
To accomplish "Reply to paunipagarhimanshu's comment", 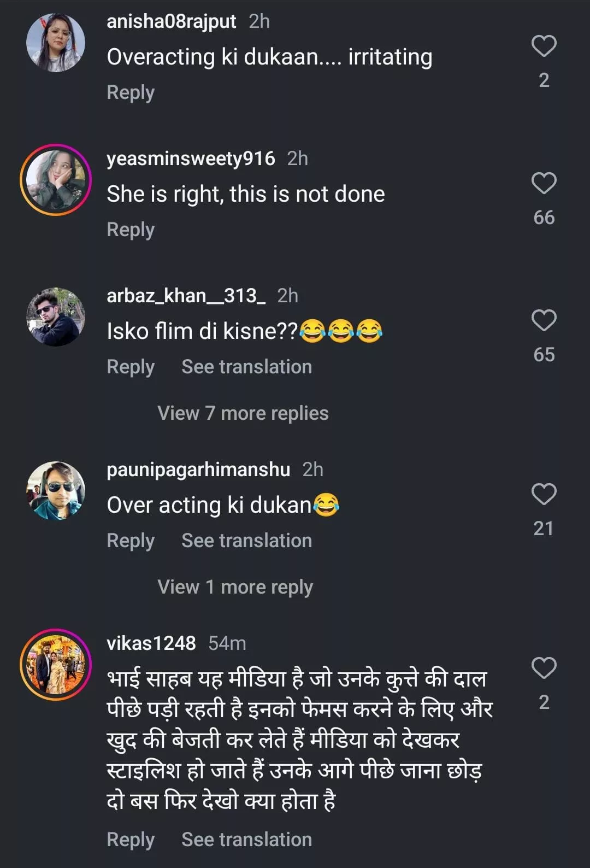I will (x=131, y=541).
